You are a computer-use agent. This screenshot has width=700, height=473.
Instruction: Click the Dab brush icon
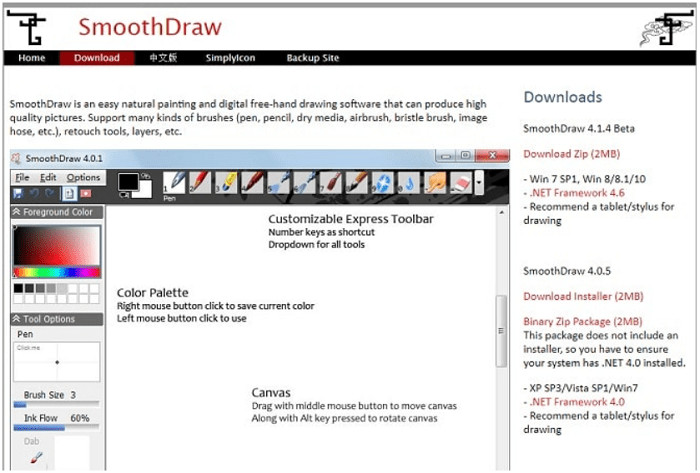tap(37, 457)
